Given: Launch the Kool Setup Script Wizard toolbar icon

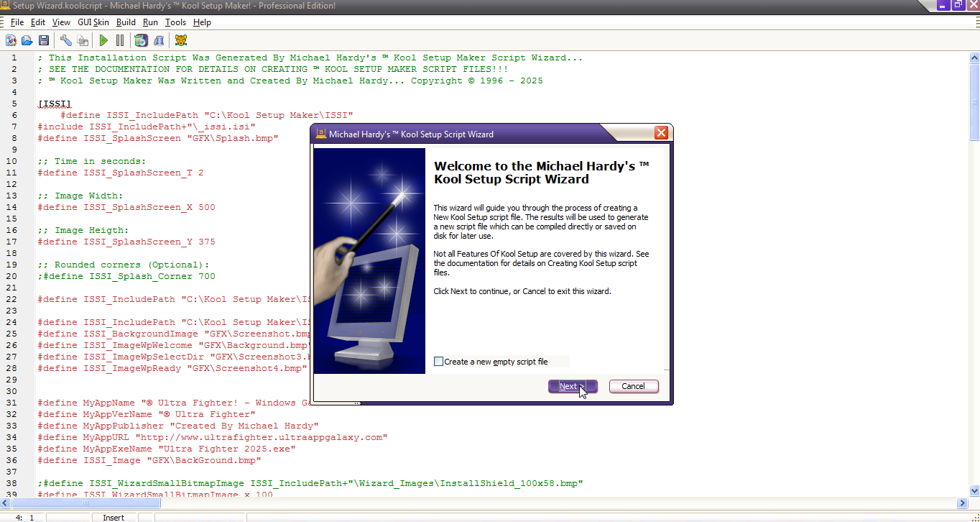Looking at the screenshot, I should (11, 40).
